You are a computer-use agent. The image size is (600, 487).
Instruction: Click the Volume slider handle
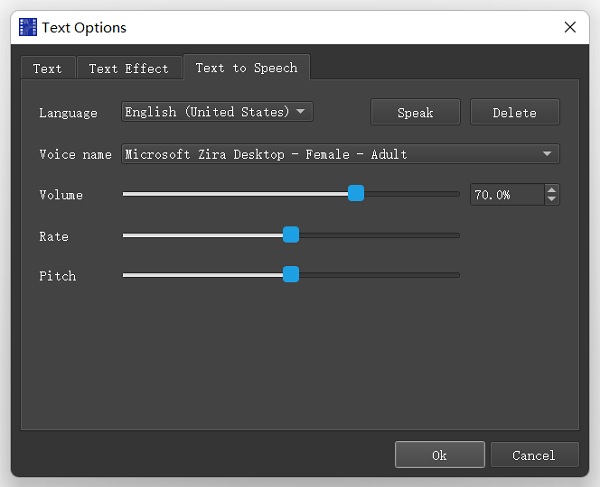(x=356, y=193)
